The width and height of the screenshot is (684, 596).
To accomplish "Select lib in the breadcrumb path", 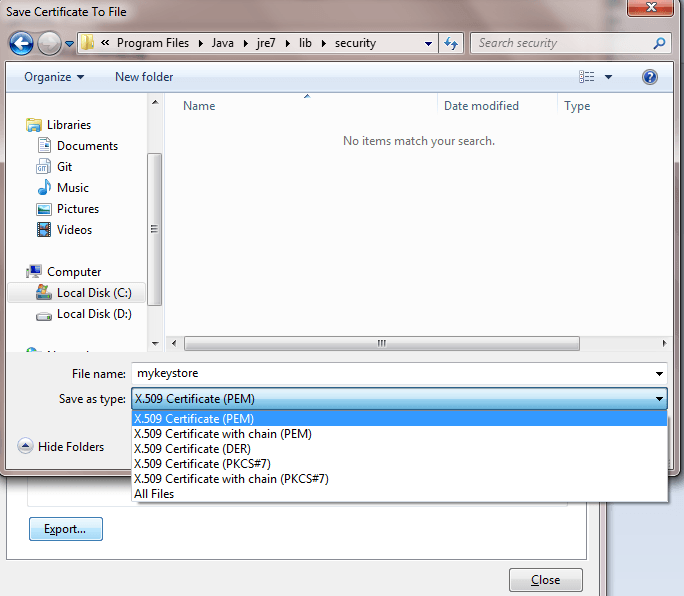I will point(305,43).
